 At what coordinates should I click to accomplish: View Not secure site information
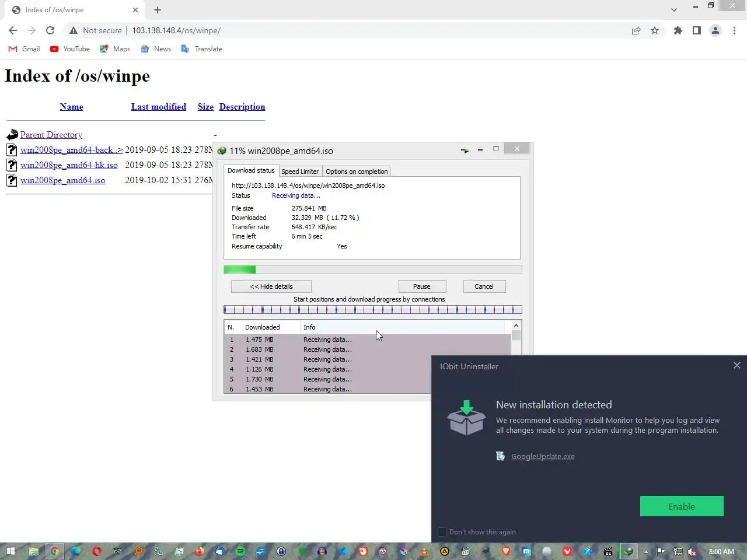[x=96, y=30]
